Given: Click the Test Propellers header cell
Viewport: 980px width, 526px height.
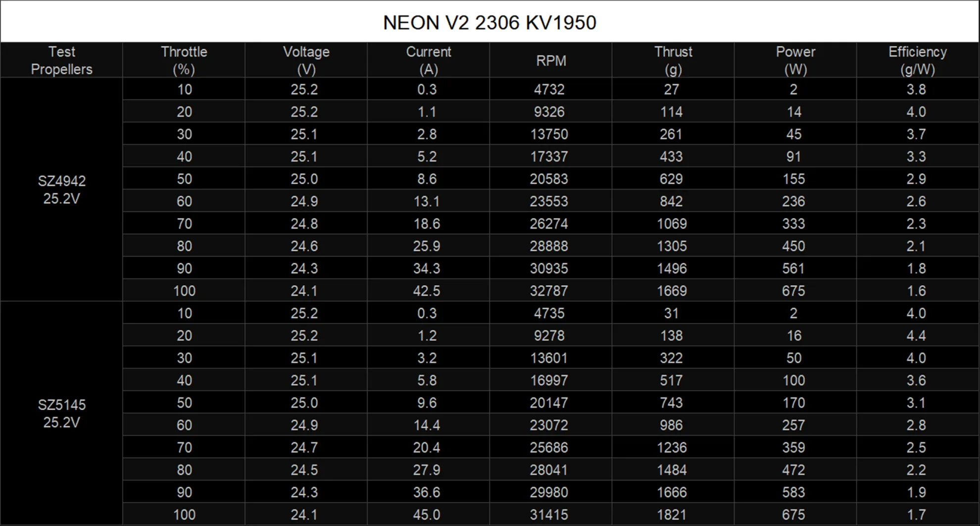Looking at the screenshot, I should click(61, 60).
